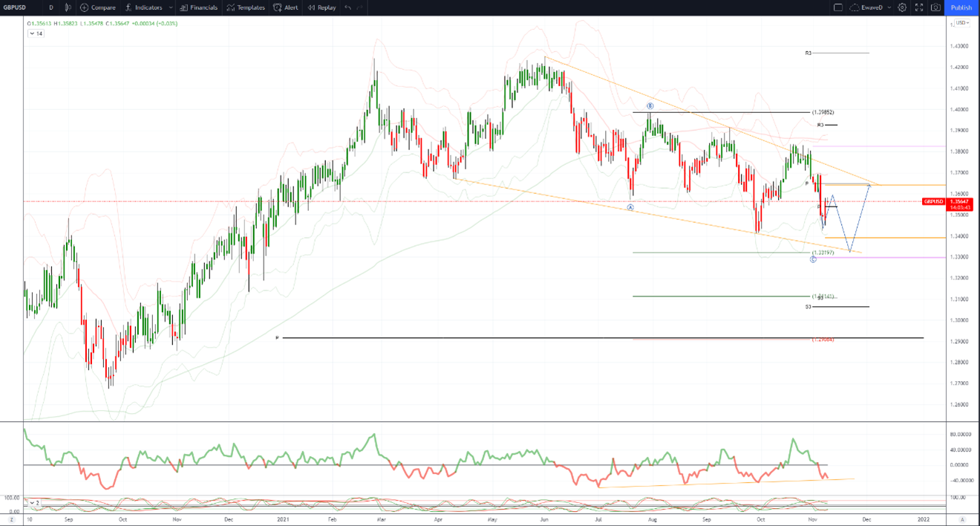Viewport: 980px width, 526px height.
Task: Redo the last chart action
Action: tap(360, 7)
